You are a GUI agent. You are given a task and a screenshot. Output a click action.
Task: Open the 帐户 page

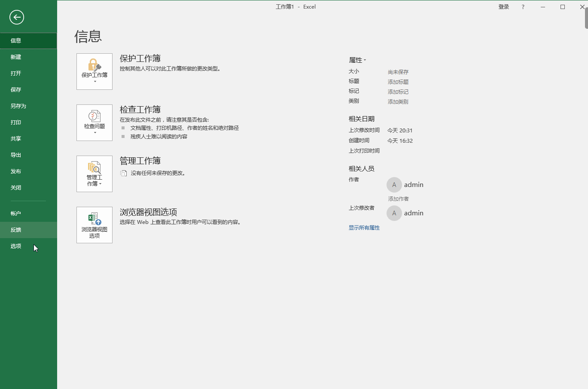(x=28, y=213)
